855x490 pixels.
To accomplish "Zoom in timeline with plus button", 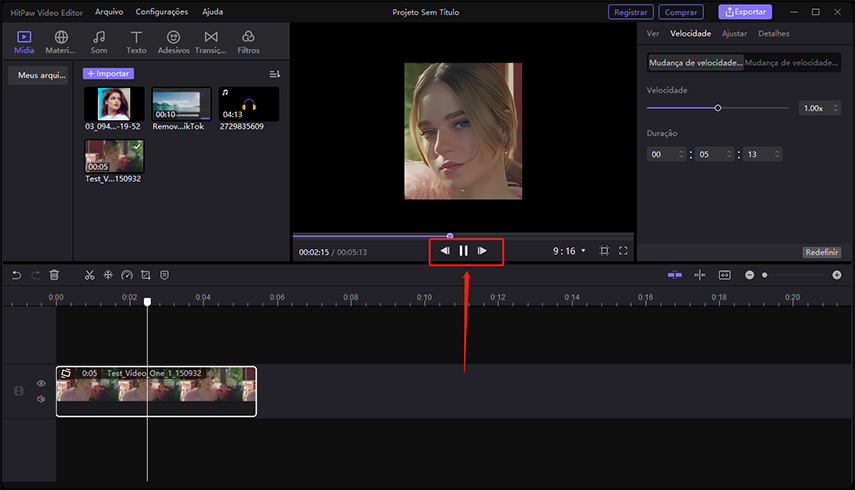I will click(x=837, y=275).
